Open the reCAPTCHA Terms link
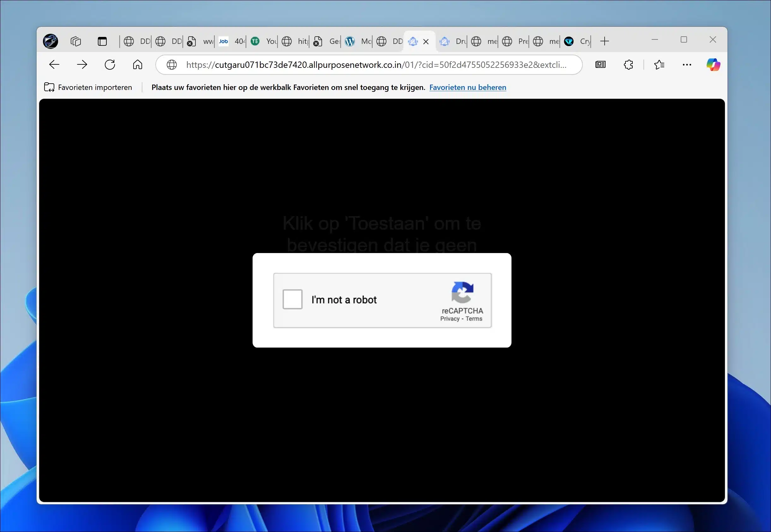 pyautogui.click(x=474, y=319)
